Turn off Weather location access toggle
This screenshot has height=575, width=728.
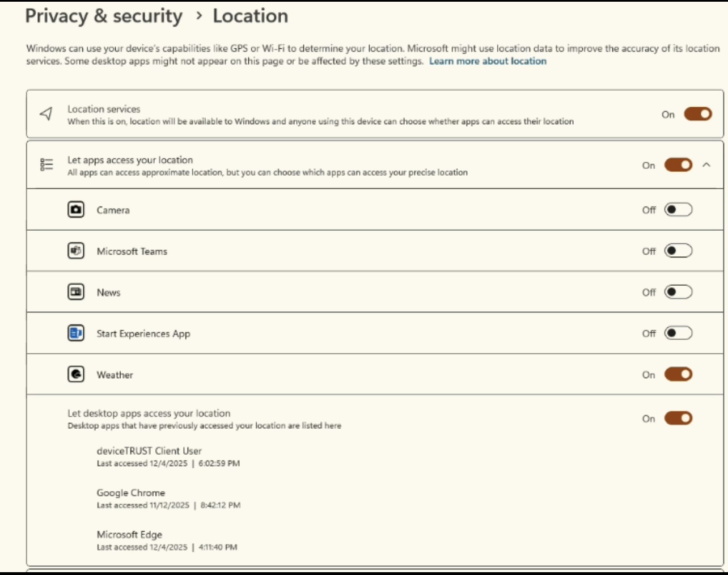click(678, 374)
